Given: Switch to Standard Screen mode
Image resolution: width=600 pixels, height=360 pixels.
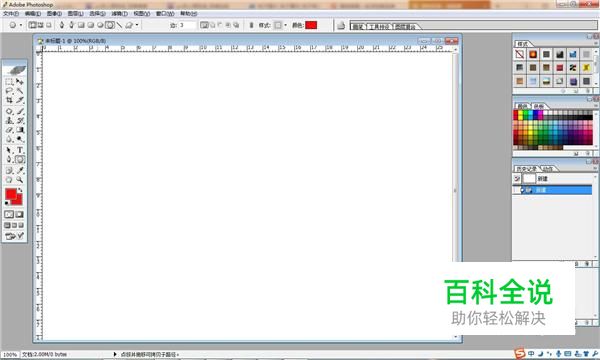Looking at the screenshot, I should coord(7,225).
